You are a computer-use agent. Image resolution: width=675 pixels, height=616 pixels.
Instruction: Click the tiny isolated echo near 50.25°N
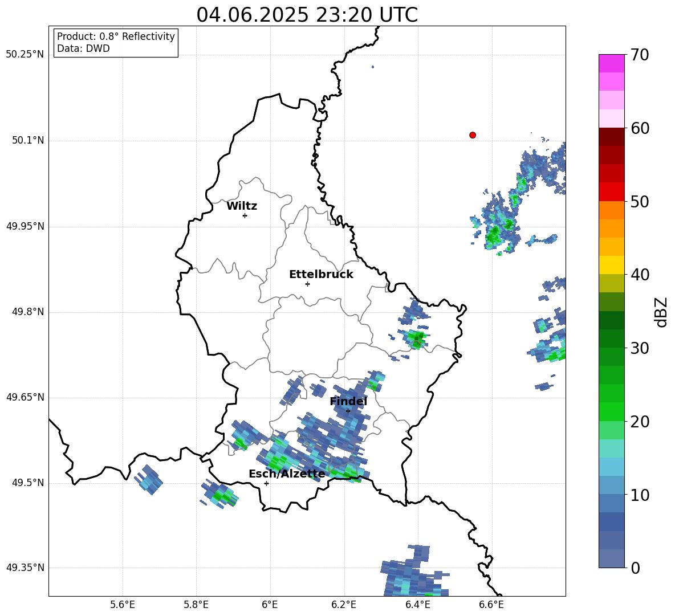pyautogui.click(x=373, y=67)
